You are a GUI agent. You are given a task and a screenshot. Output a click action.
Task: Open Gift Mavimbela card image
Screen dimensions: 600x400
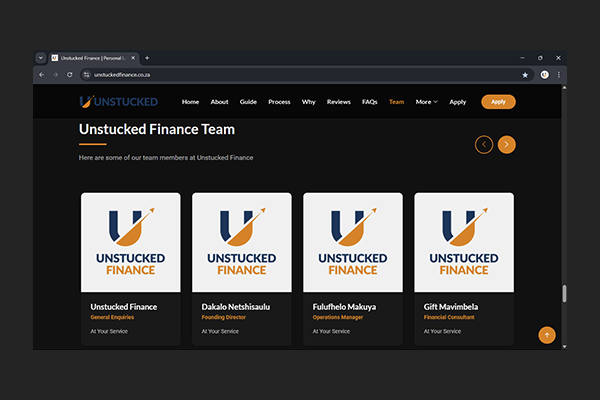(464, 242)
